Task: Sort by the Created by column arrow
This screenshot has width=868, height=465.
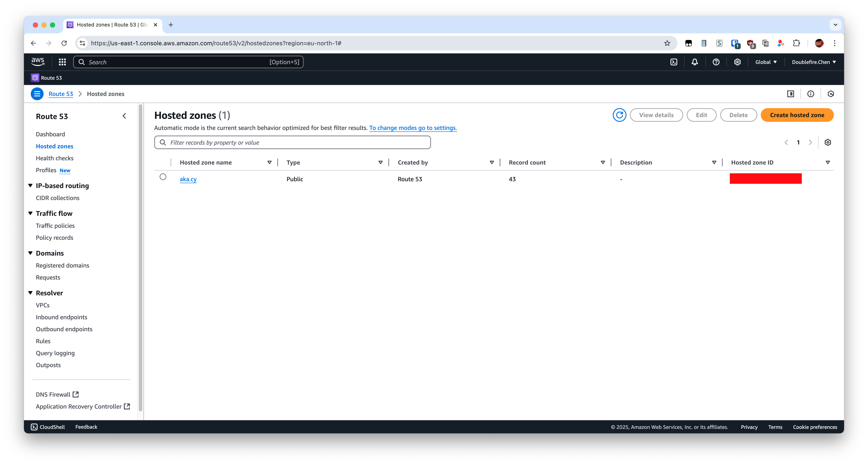Action: coord(492,163)
